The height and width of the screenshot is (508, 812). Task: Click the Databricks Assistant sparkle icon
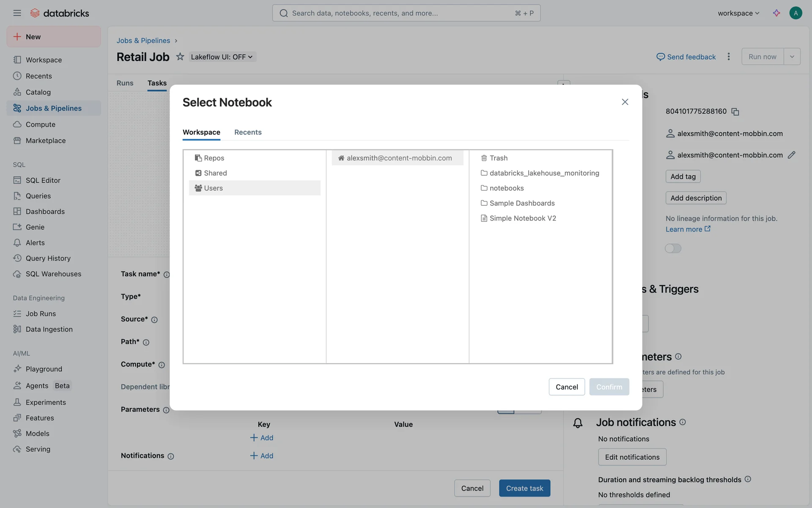click(x=776, y=13)
